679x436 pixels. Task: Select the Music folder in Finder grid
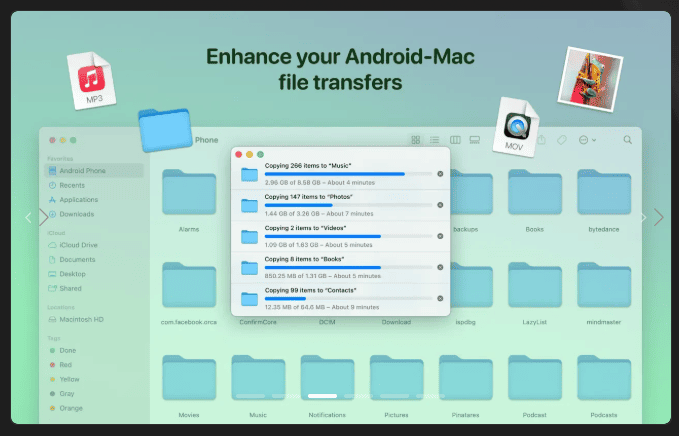[x=258, y=378]
